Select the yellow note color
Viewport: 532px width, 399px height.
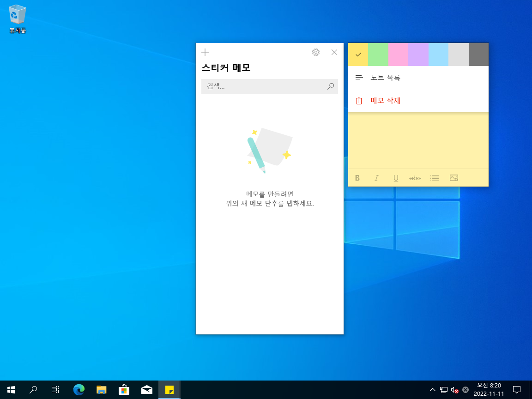click(x=358, y=54)
